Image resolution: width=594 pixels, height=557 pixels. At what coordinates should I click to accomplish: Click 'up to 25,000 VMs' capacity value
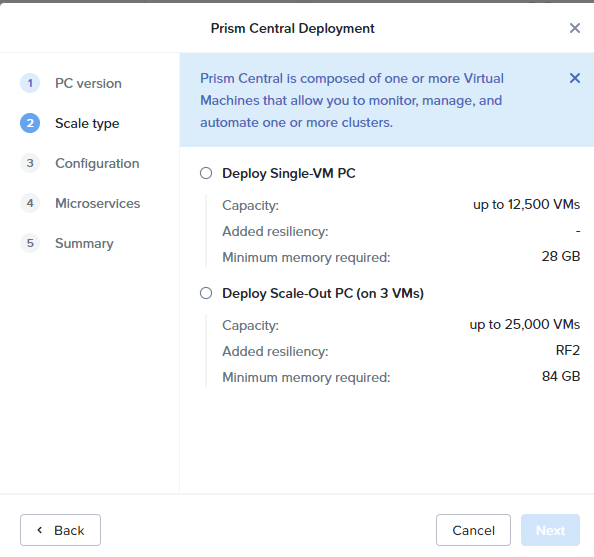525,325
